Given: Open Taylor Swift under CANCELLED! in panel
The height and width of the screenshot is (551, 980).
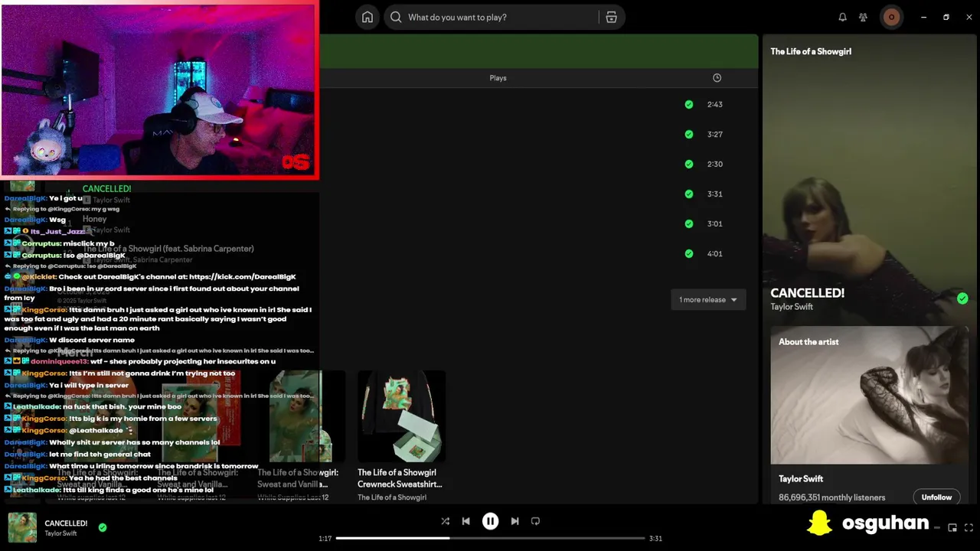Looking at the screenshot, I should 792,307.
